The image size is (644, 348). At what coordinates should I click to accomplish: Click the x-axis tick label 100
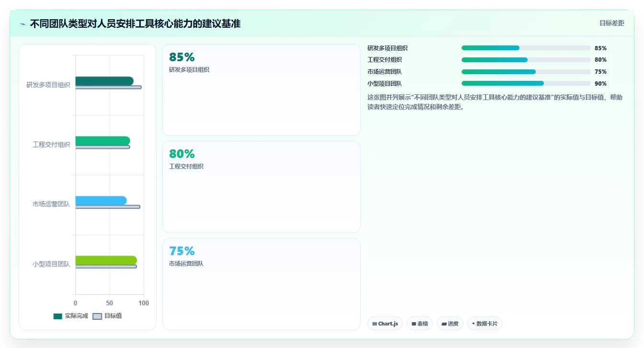(144, 303)
